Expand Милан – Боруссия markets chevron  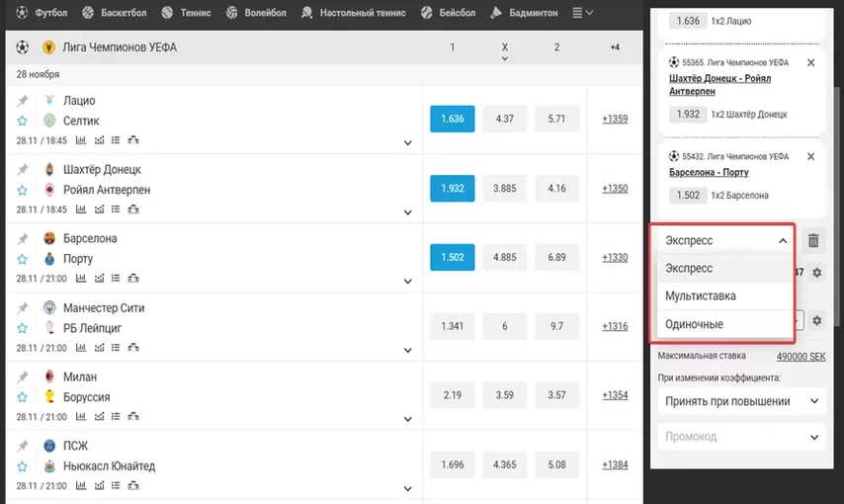pyautogui.click(x=408, y=419)
